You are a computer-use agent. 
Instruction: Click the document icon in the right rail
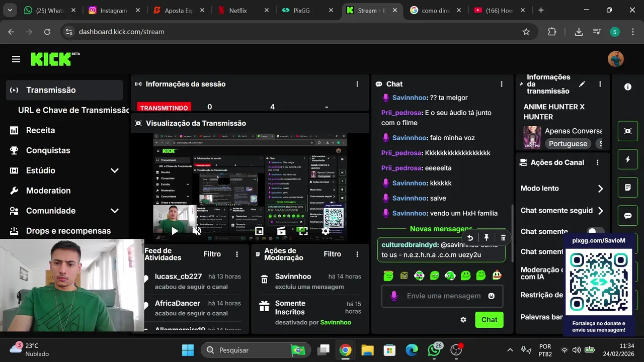(x=628, y=188)
